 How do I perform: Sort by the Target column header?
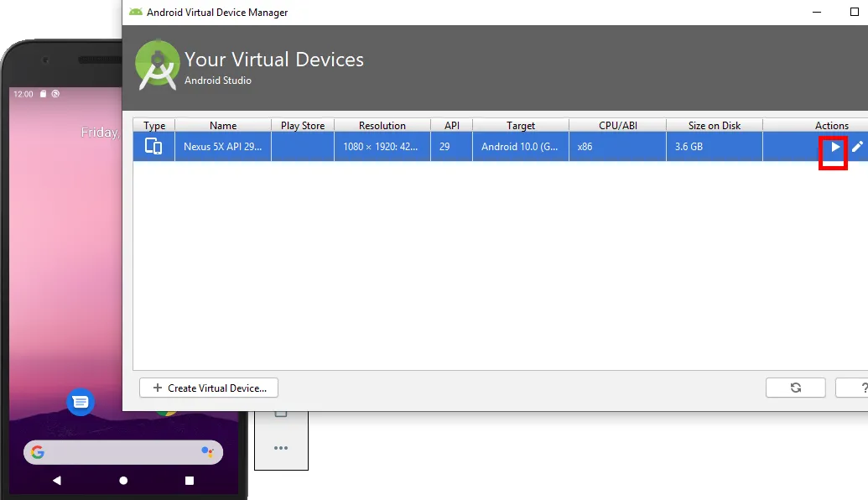[x=521, y=125]
